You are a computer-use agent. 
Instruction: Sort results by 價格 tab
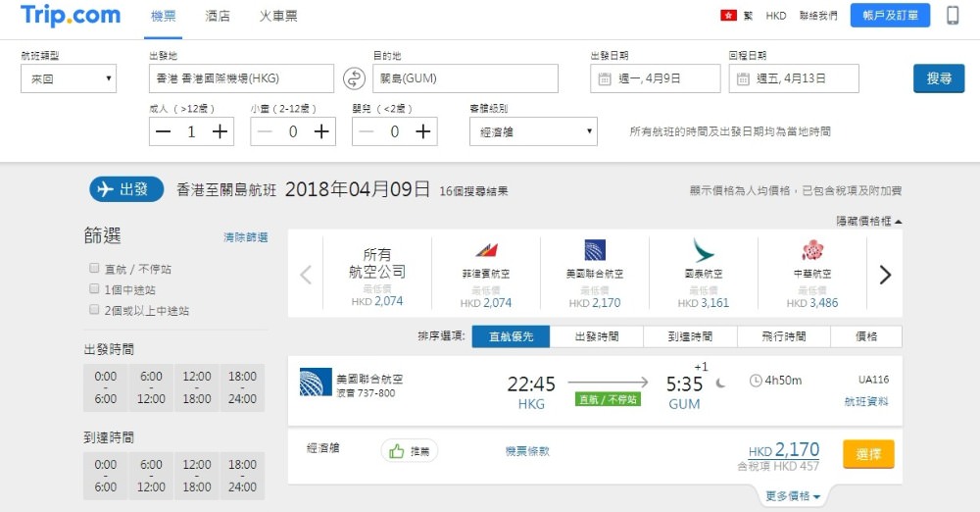click(866, 336)
